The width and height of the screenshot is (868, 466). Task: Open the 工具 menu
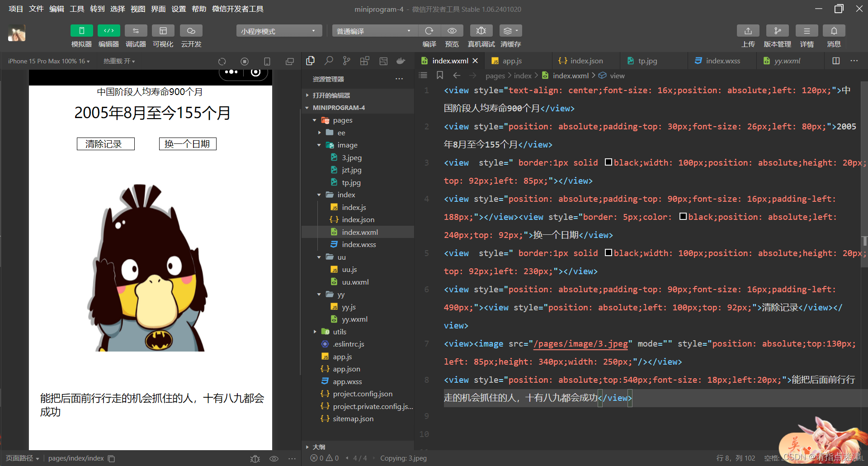pos(77,9)
